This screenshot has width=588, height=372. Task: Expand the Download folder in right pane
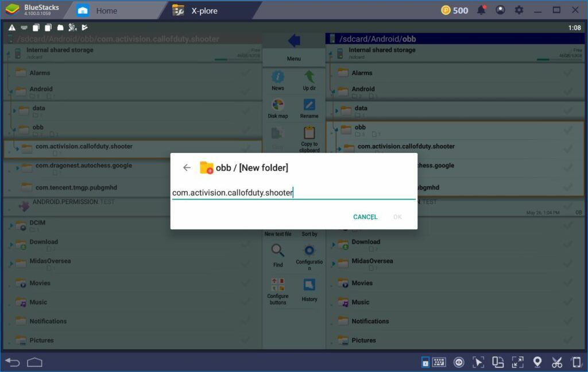coord(333,244)
